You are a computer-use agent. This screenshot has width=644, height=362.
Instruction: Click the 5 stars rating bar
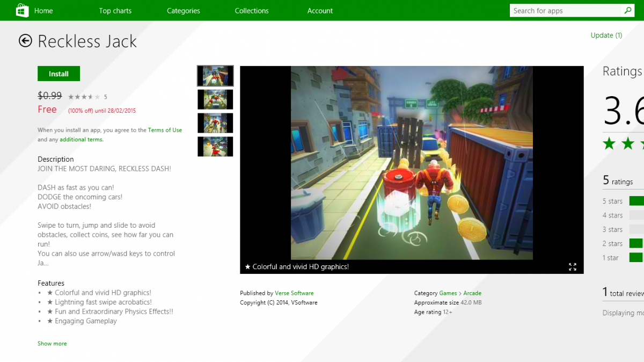(x=636, y=201)
